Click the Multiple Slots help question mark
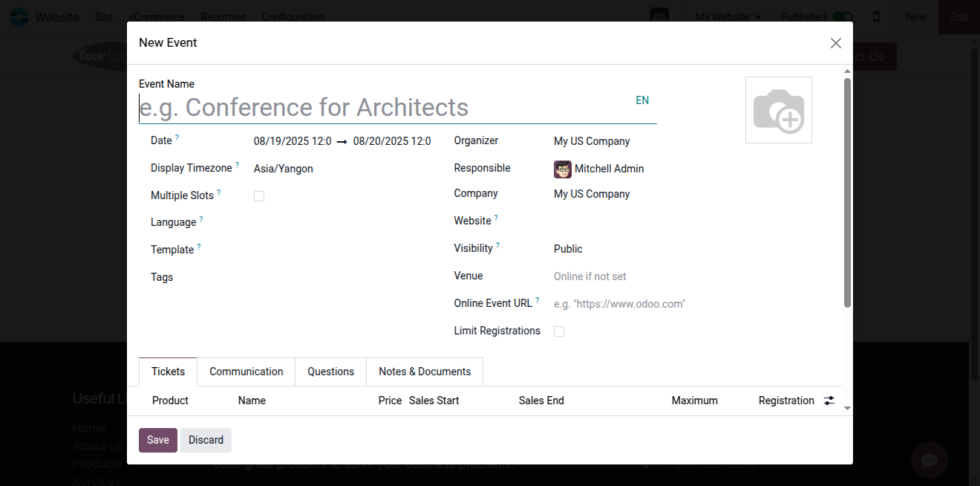The height and width of the screenshot is (486, 980). click(218, 192)
